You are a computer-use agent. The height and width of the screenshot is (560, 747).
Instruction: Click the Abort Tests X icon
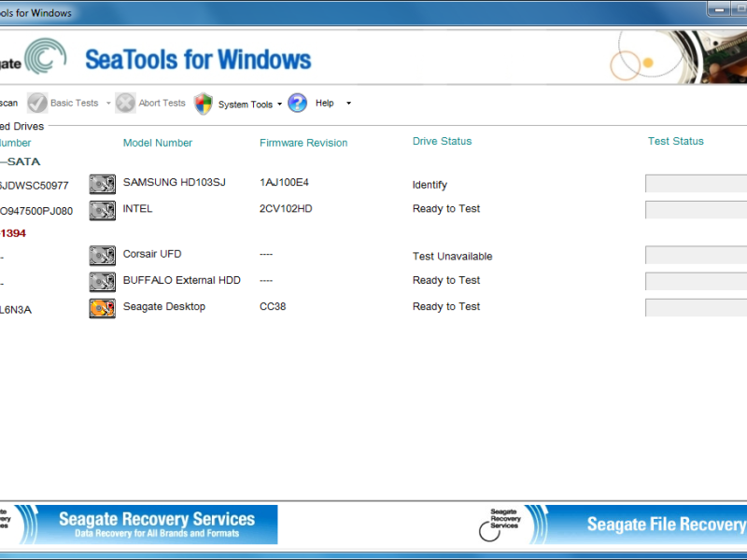click(125, 103)
